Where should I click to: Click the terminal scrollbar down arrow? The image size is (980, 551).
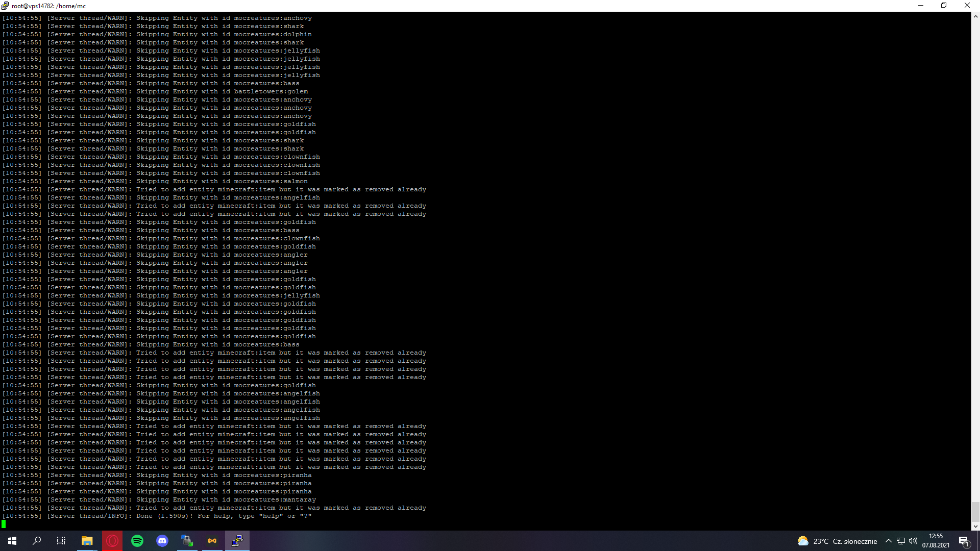tap(975, 526)
